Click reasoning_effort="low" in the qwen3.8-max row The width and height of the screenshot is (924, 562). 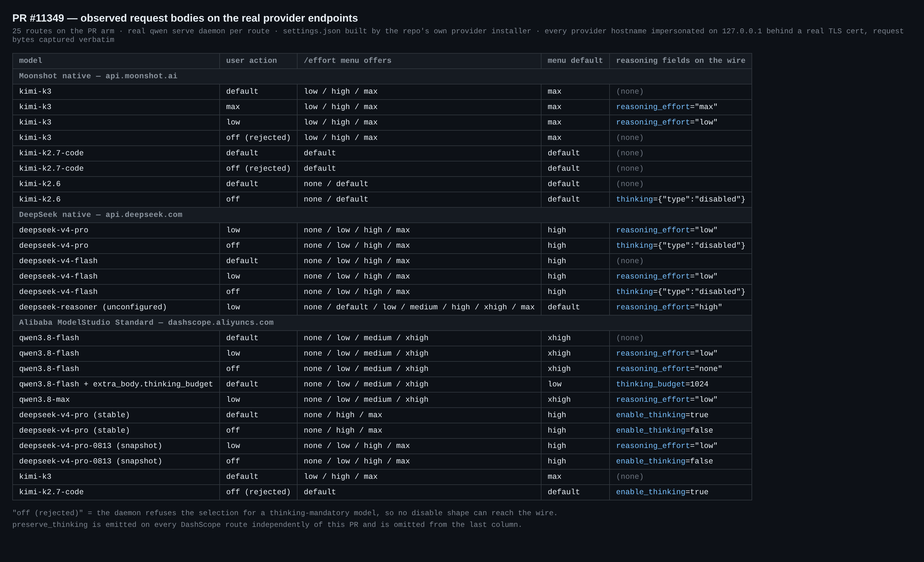(667, 400)
